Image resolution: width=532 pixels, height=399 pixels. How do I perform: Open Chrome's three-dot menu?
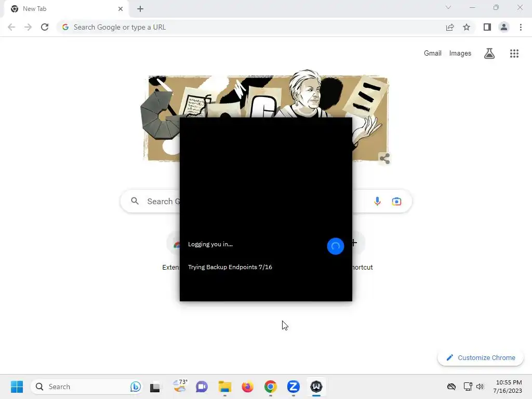pos(521,27)
